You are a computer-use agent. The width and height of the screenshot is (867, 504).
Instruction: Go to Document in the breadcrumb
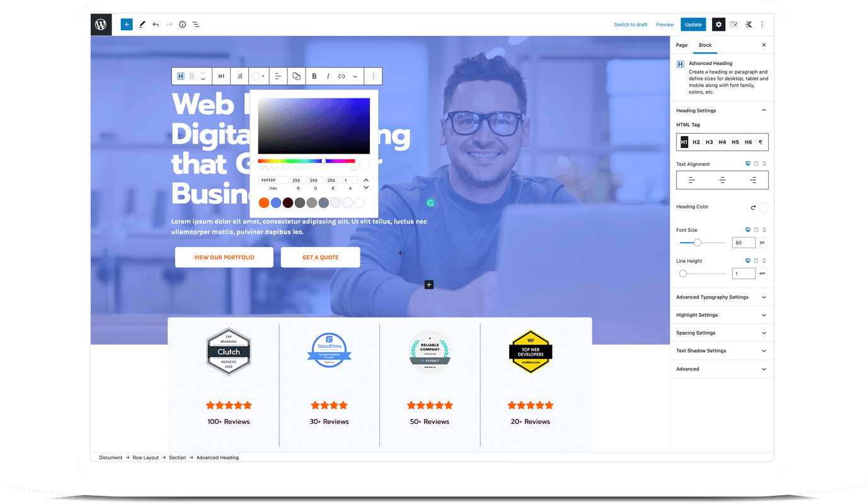pyautogui.click(x=110, y=457)
